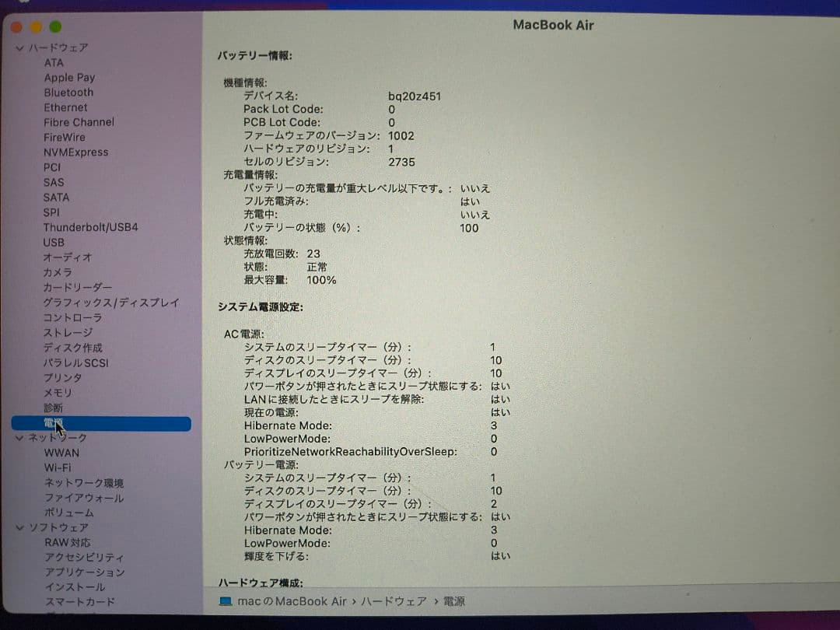Open ディスク作成 item
This screenshot has width=840, height=630.
[x=73, y=348]
